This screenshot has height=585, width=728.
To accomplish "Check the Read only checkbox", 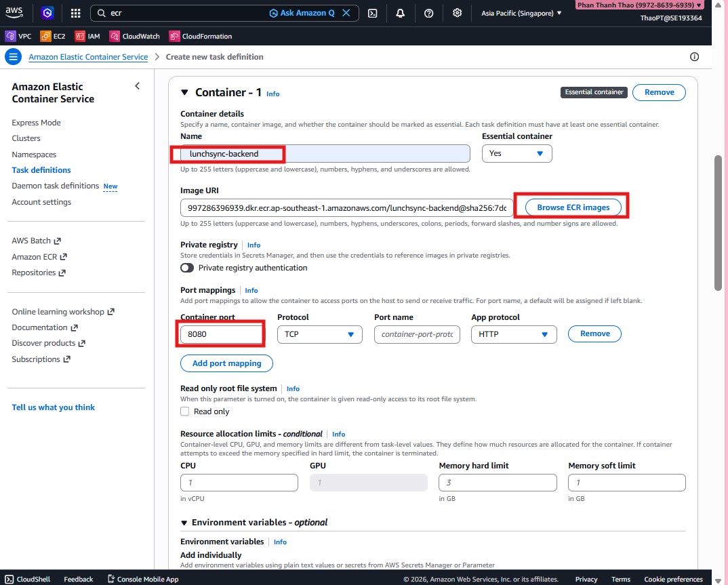I will [184, 411].
